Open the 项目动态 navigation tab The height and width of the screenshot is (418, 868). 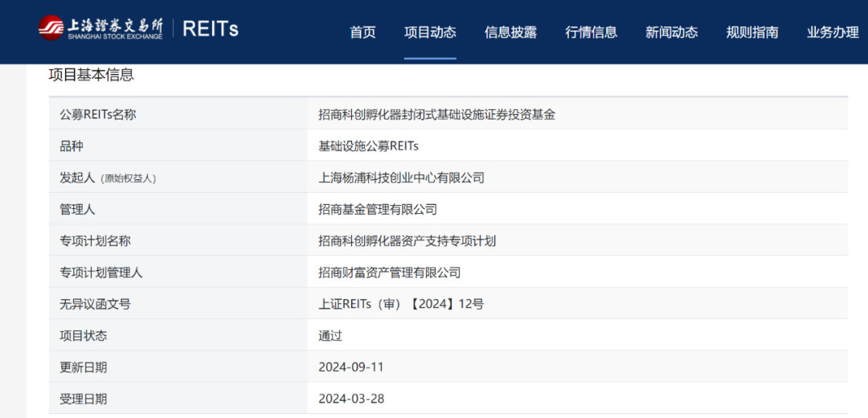(x=430, y=32)
